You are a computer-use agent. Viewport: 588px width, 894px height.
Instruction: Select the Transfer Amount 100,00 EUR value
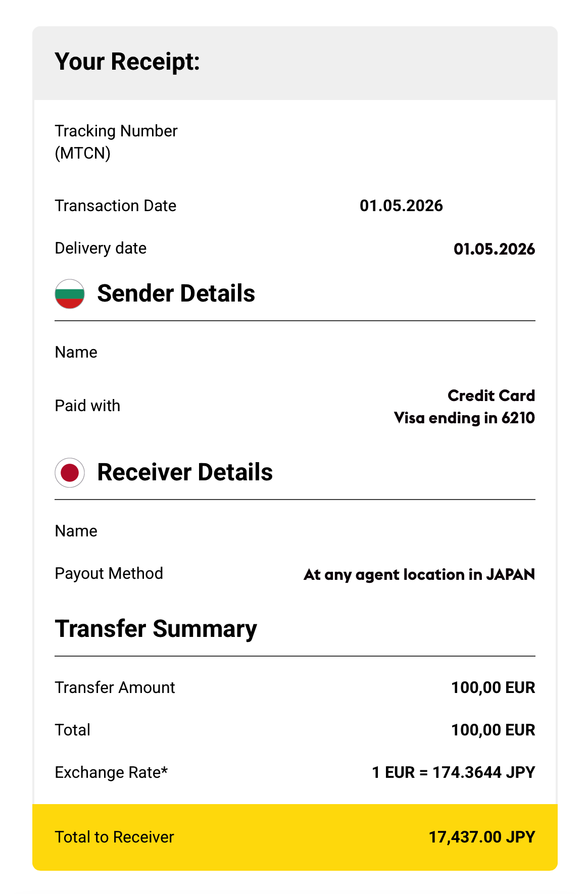(493, 687)
